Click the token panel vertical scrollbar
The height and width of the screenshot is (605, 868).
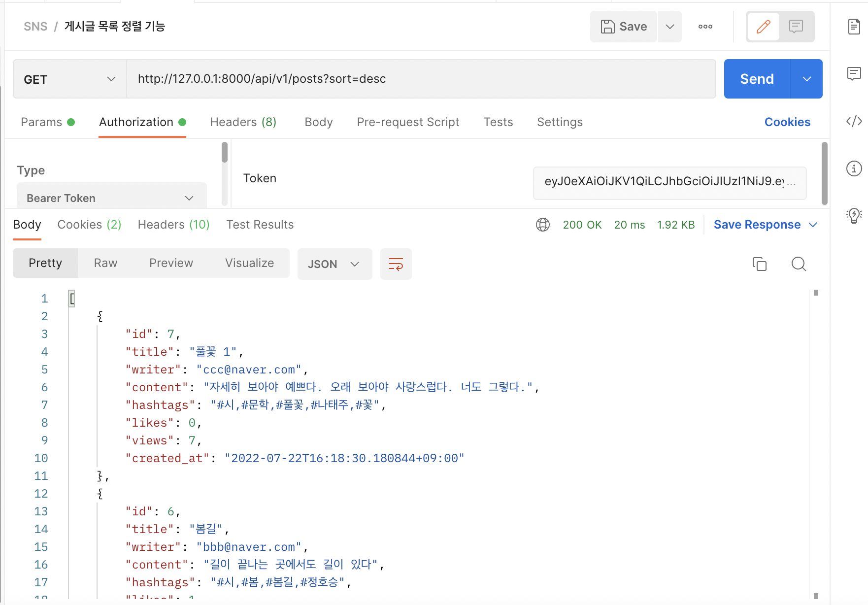[825, 173]
